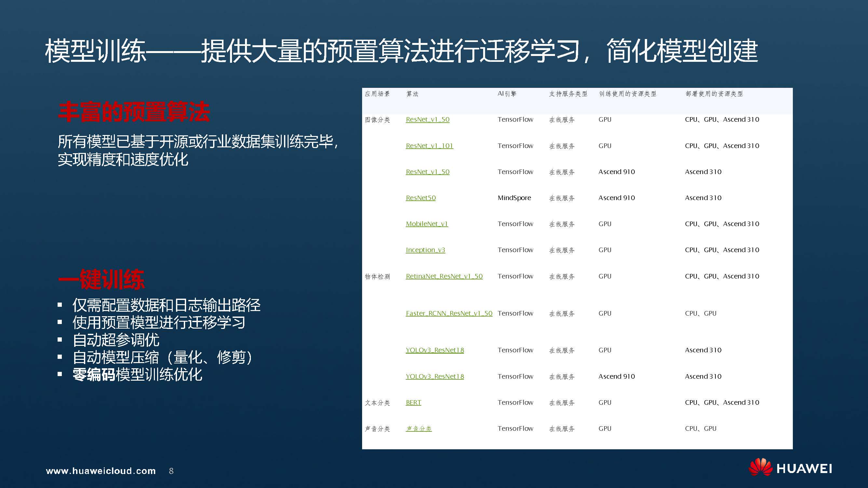868x488 pixels.
Task: Click the www.huaweicloud.com footer text
Action: (x=101, y=471)
